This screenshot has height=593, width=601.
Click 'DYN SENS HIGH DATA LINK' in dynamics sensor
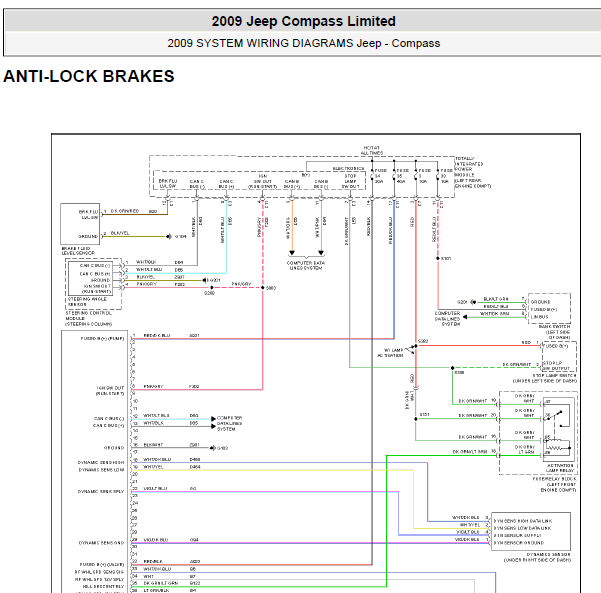tap(523, 521)
